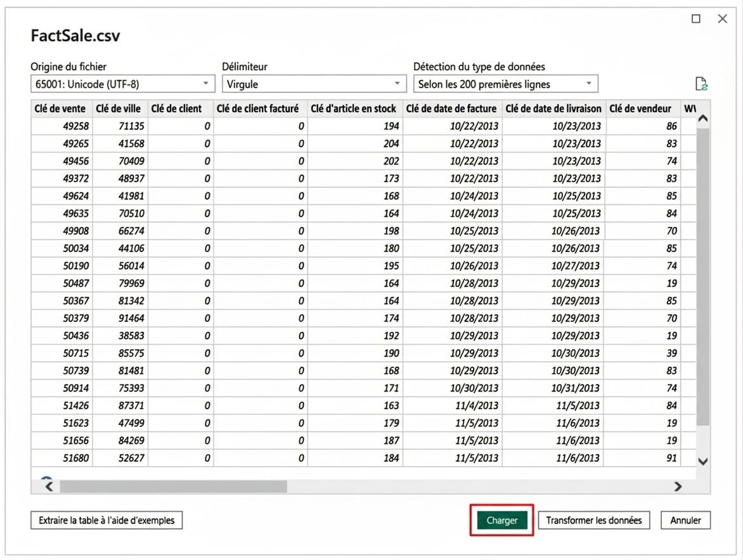Screen dimensions: 743x560
Task: Click cell 38583 in Clé de ville
Action: pos(120,336)
